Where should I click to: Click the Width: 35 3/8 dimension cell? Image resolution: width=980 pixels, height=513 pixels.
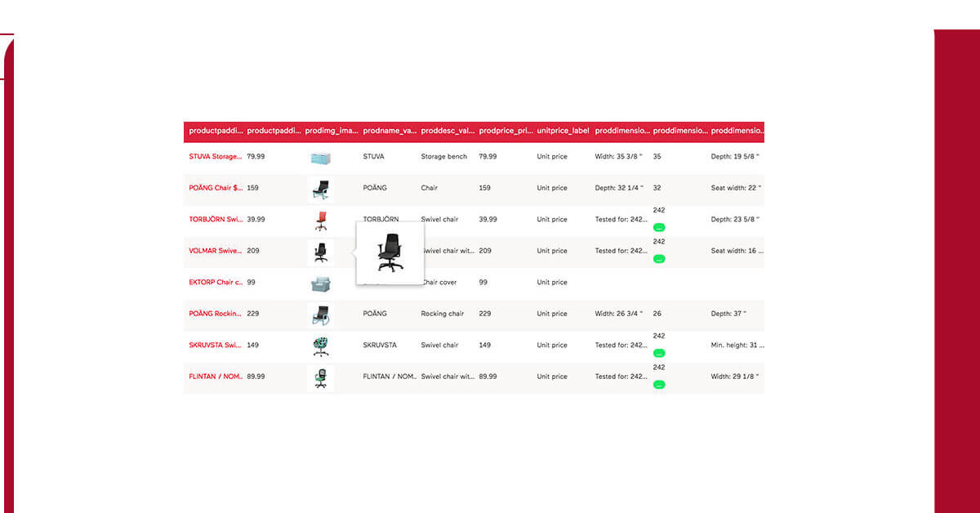(619, 156)
